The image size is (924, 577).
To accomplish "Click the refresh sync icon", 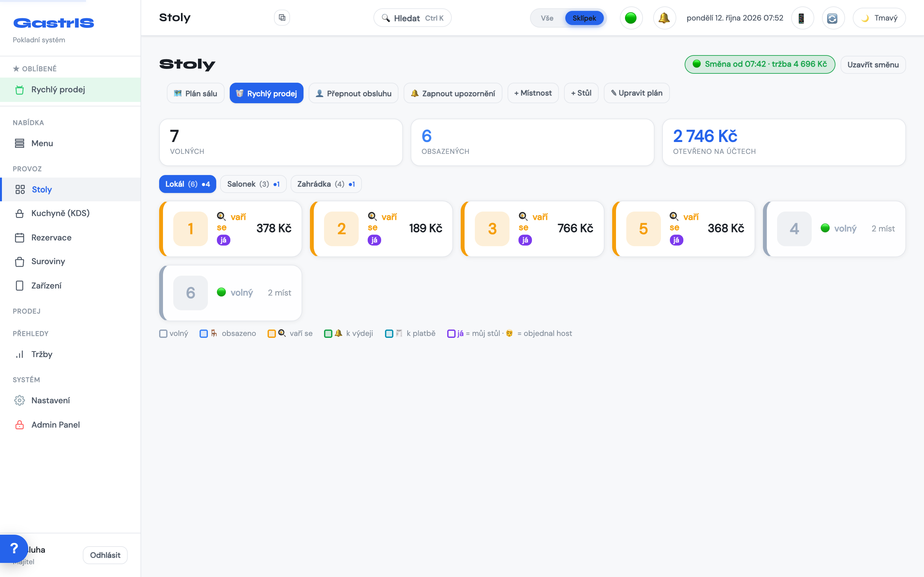I will 832,18.
